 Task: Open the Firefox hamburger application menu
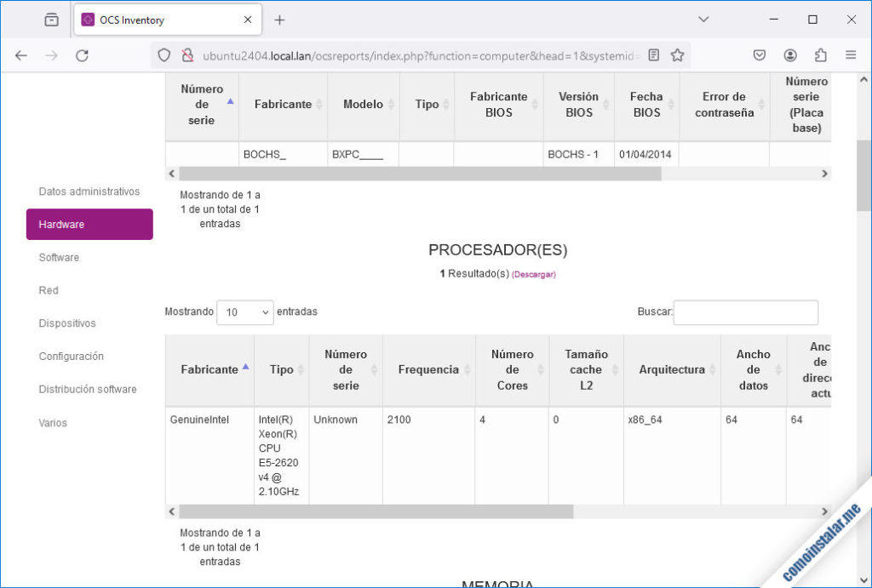pyautogui.click(x=850, y=54)
